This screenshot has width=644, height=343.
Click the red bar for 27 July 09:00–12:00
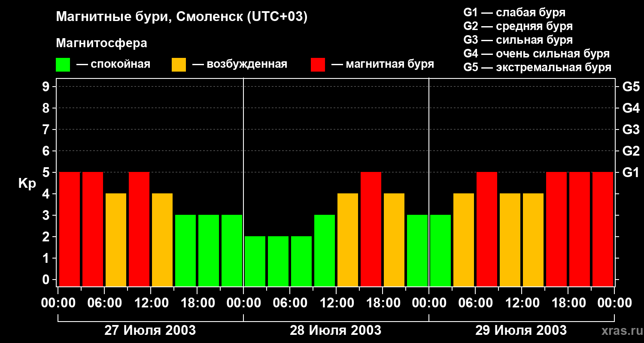click(x=139, y=229)
